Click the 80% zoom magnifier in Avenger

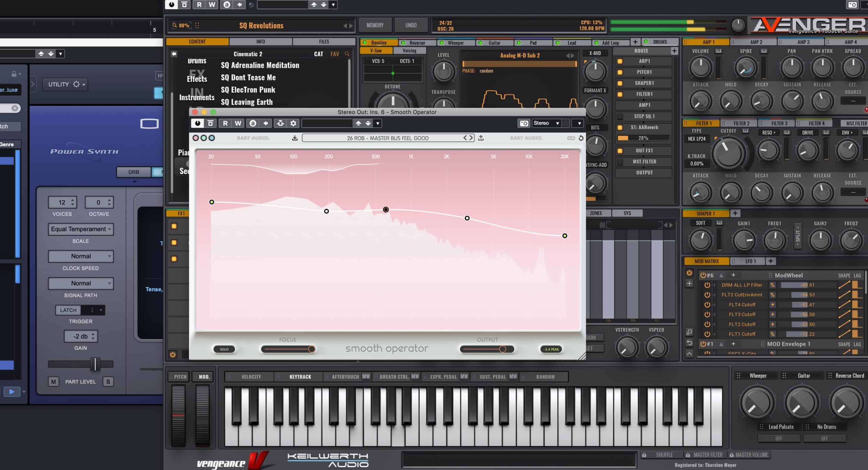pyautogui.click(x=175, y=25)
